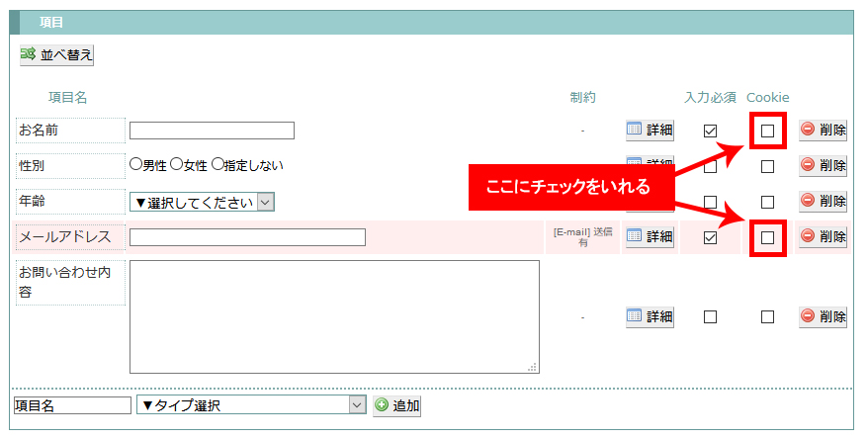The image size is (868, 439).
Task: Delete the 性別 item with 削除
Action: point(823,165)
